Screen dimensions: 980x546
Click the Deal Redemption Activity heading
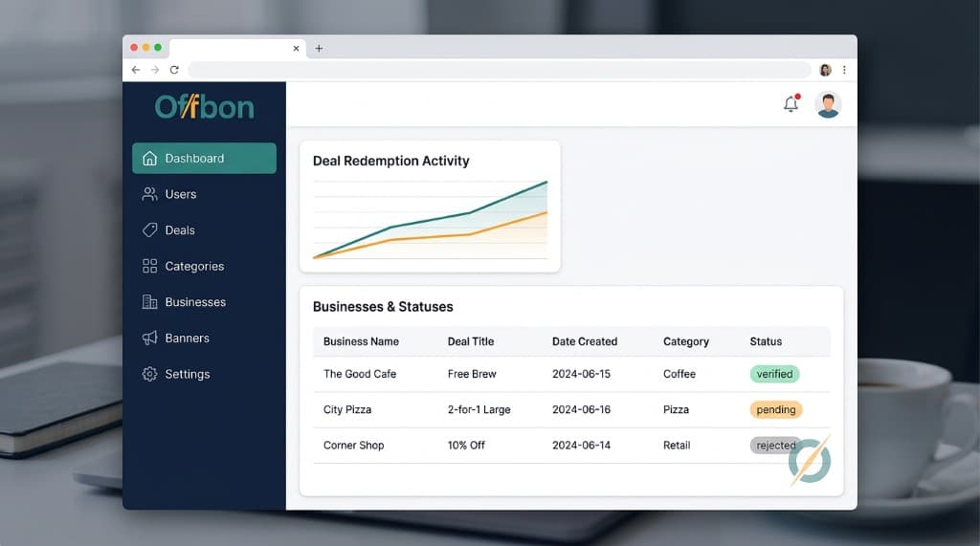click(390, 161)
